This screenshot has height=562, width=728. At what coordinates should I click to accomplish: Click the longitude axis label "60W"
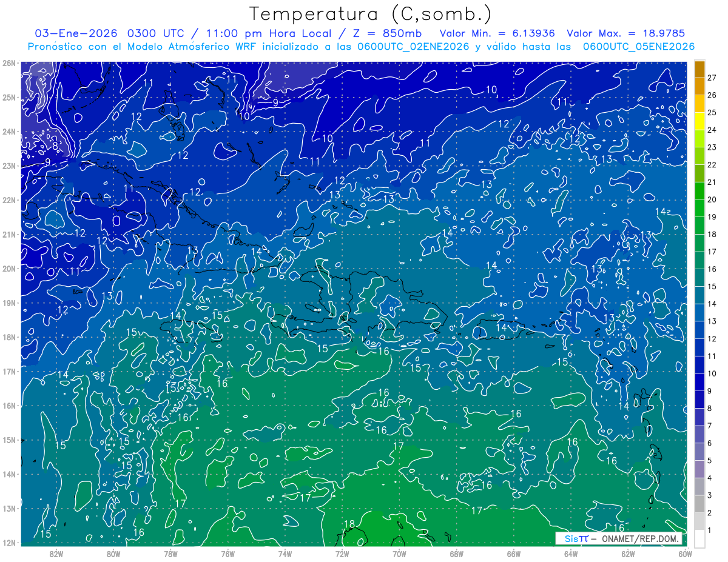coord(684,553)
